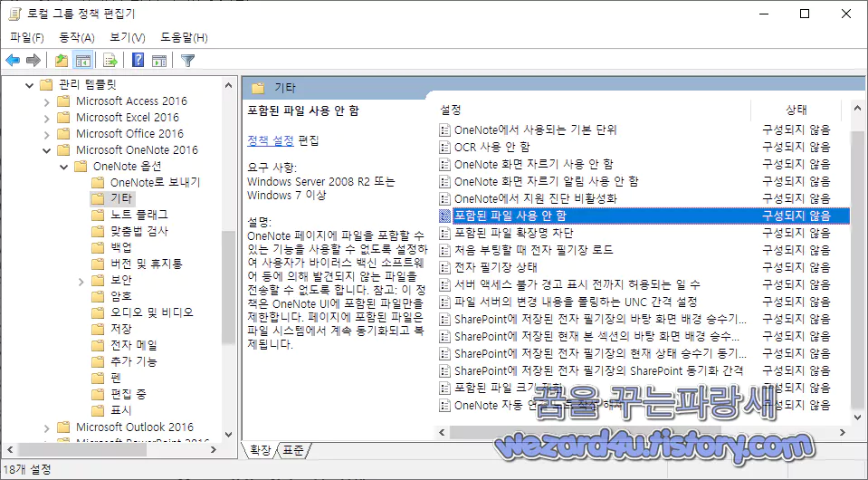
Task: Click folder icon beside '암호'
Action: [x=98, y=296]
